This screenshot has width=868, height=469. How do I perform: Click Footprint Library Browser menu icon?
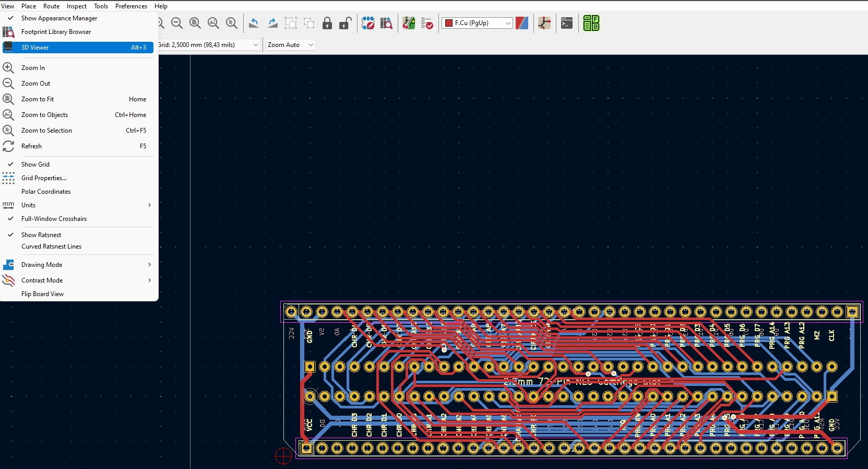[x=8, y=32]
